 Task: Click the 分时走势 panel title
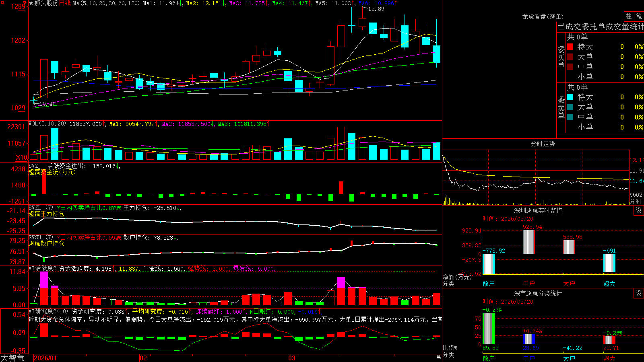(x=543, y=144)
